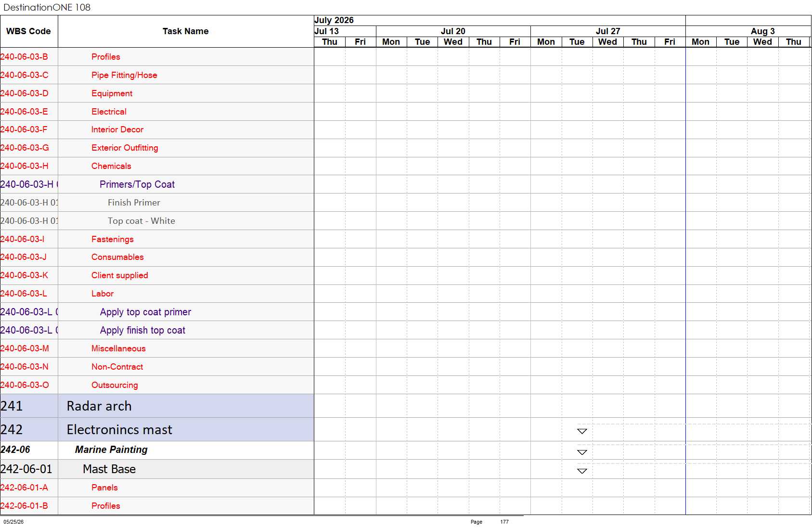Click the Marine Painting summary triangle marker
812x528 pixels.
(x=582, y=452)
